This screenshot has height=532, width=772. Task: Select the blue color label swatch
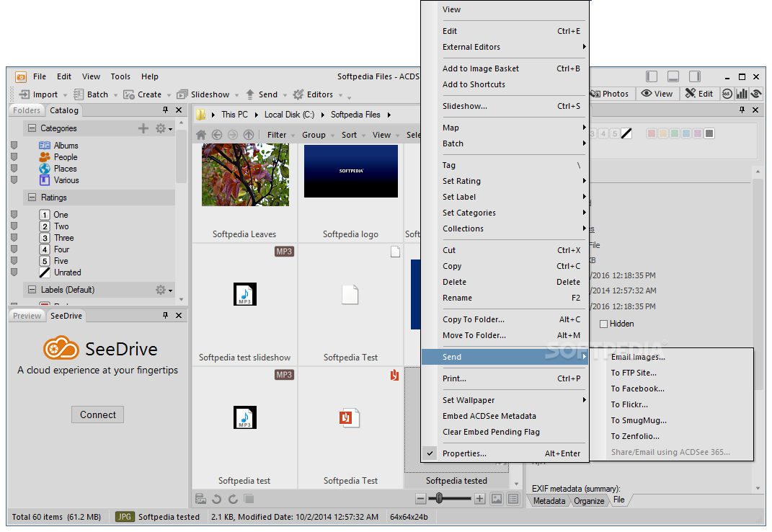[x=686, y=133]
